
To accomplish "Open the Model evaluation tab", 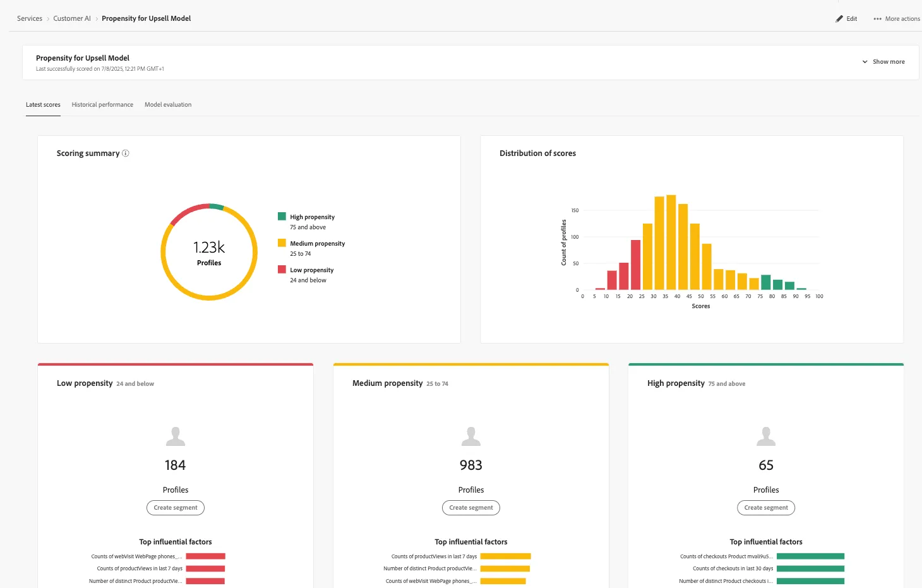I will point(168,105).
